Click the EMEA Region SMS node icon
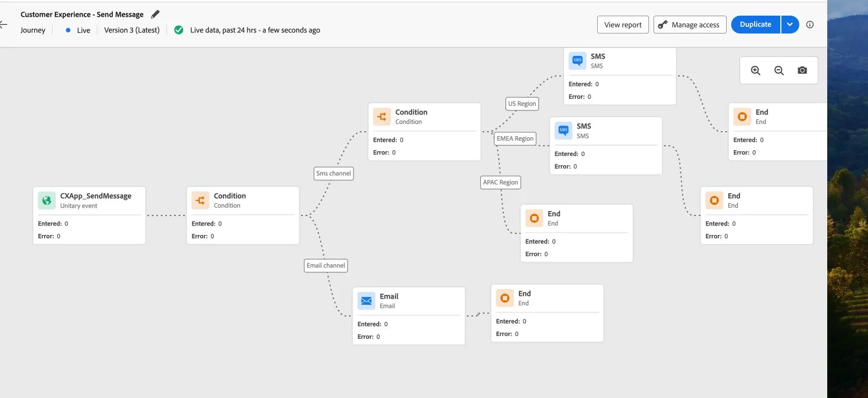 (x=564, y=131)
